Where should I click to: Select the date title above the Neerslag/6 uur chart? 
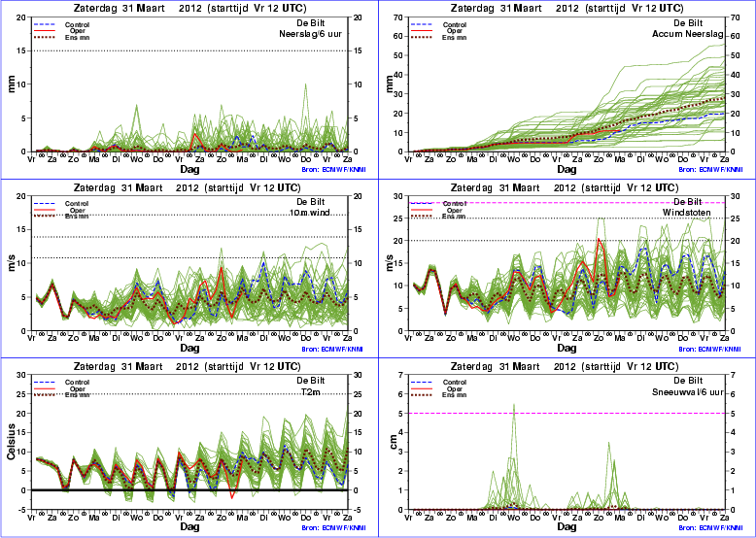(189, 8)
